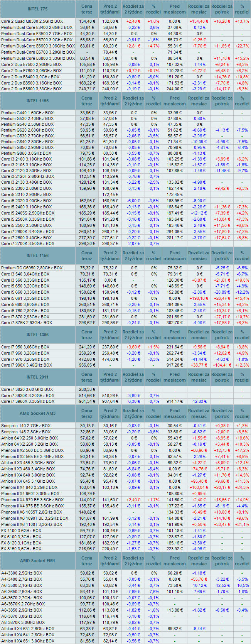Select A8-3870K 3,0GHz BOX
Viewport: 251px width, 644px height.
click(23, 622)
